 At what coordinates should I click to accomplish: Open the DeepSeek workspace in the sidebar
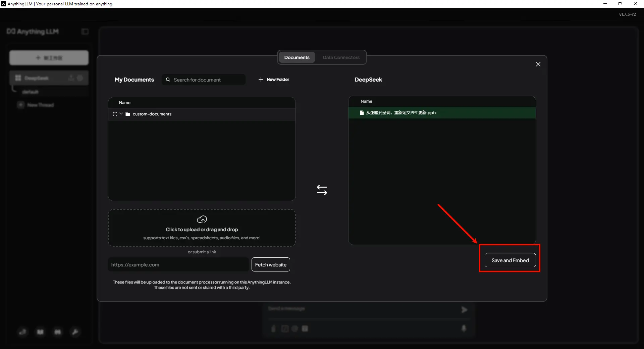(49, 78)
